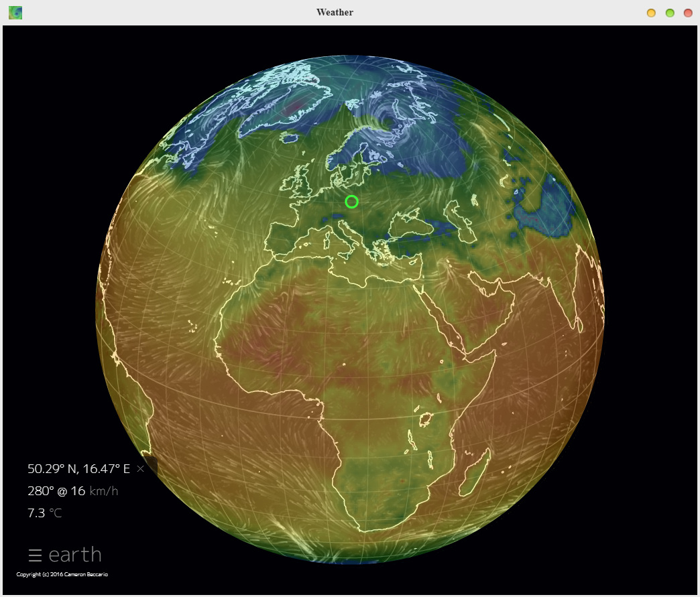Click the Weather app icon in title bar
This screenshot has width=700, height=597.
click(x=15, y=12)
